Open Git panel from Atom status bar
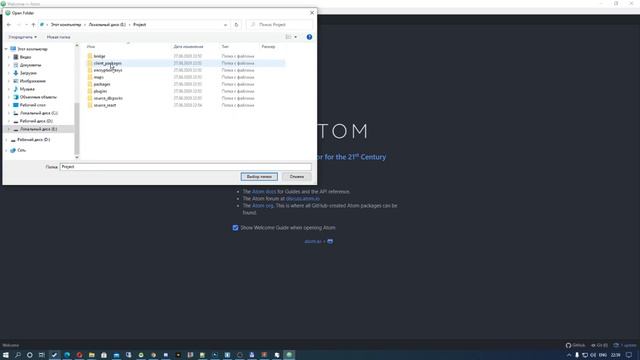The height and width of the screenshot is (360, 640). coord(599,345)
